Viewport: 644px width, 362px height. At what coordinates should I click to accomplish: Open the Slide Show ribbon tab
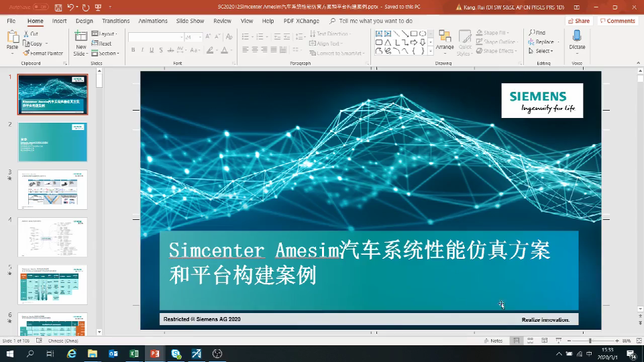click(190, 21)
